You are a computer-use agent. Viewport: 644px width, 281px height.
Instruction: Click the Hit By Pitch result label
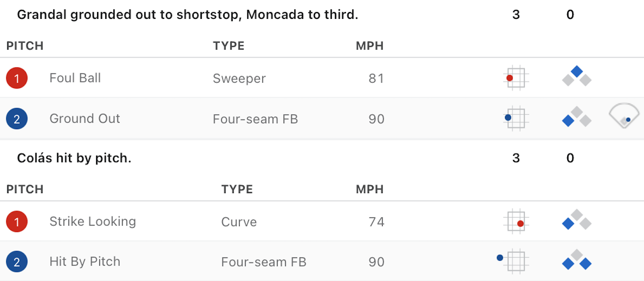85,262
